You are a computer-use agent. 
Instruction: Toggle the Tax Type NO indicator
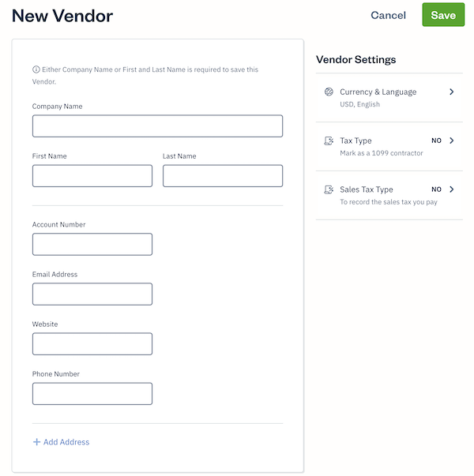coord(436,141)
